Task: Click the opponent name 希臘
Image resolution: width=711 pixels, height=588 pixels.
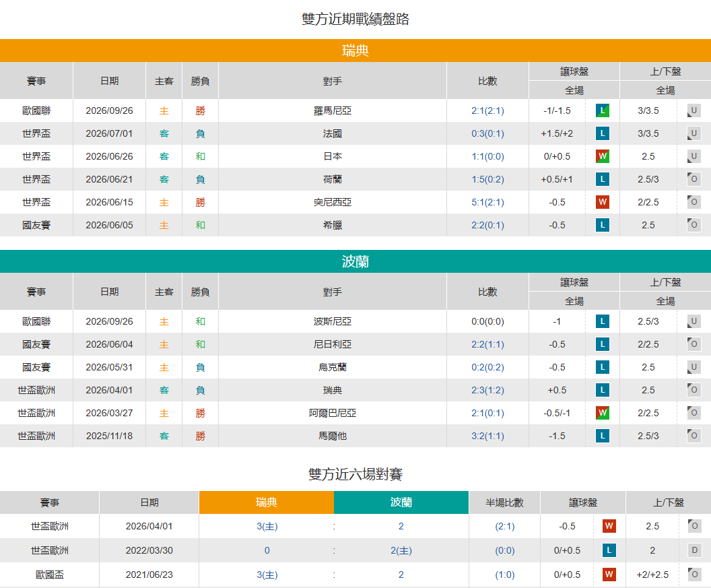Action: (333, 225)
